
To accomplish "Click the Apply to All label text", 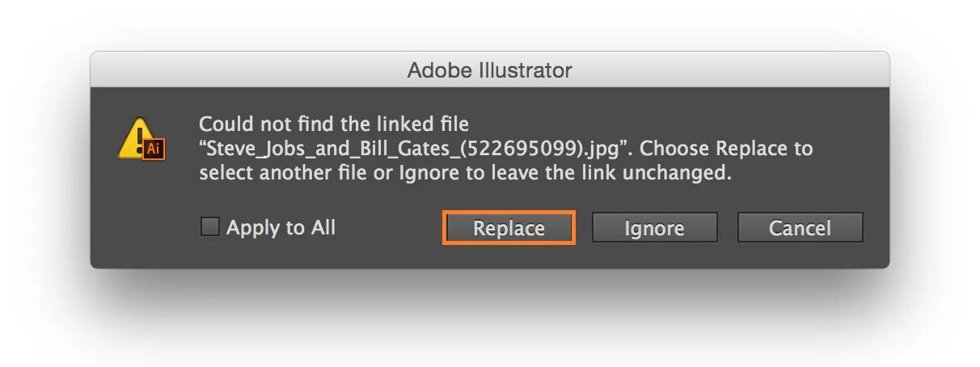I will (281, 228).
